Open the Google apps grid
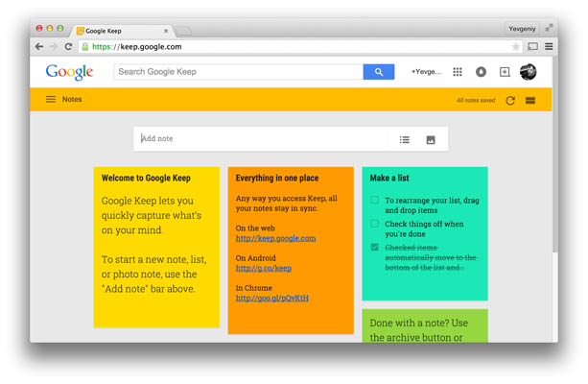 pos(458,72)
